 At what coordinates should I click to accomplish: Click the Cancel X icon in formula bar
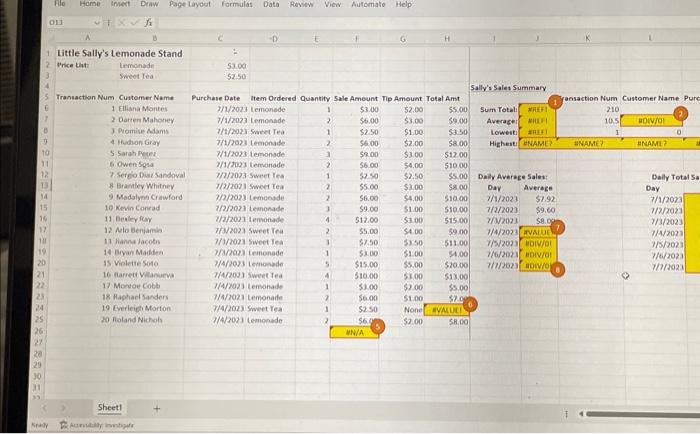121,22
